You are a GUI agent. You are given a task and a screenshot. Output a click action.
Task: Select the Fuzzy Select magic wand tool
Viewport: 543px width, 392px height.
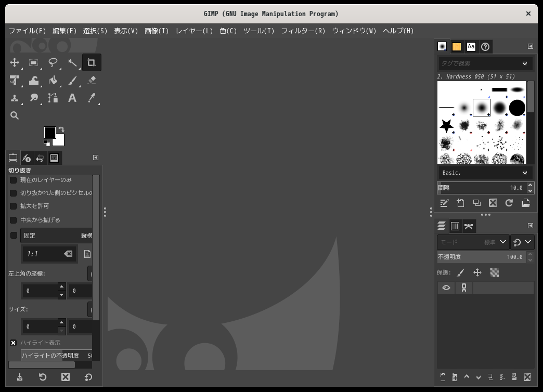72,63
